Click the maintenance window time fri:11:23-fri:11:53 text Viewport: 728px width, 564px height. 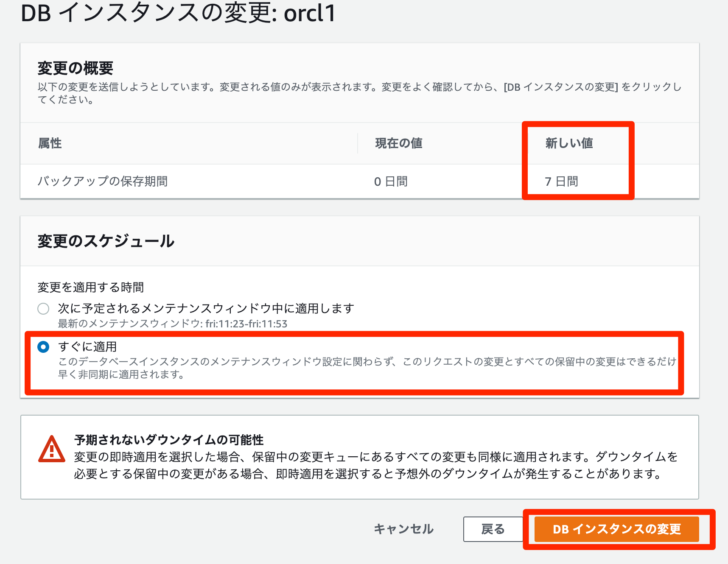(246, 324)
